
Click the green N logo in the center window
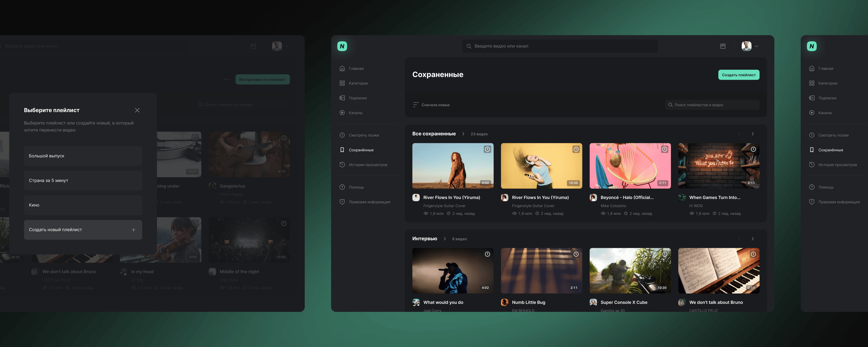coord(342,46)
